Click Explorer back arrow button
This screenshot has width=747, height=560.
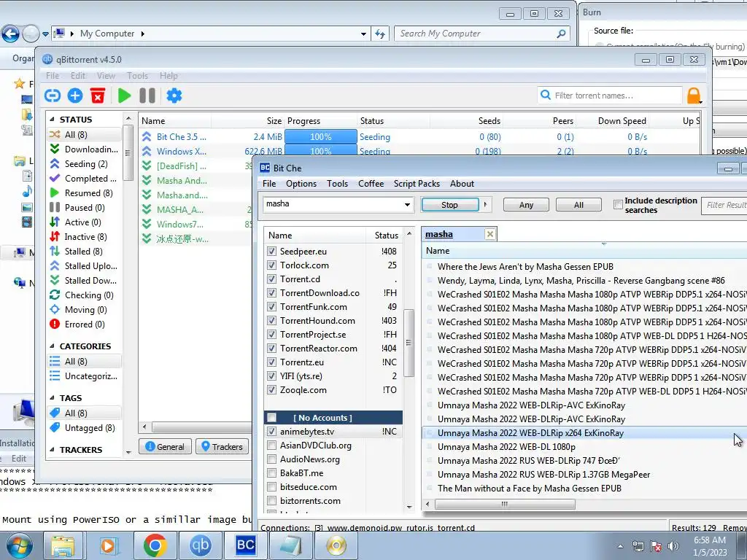pos(10,34)
